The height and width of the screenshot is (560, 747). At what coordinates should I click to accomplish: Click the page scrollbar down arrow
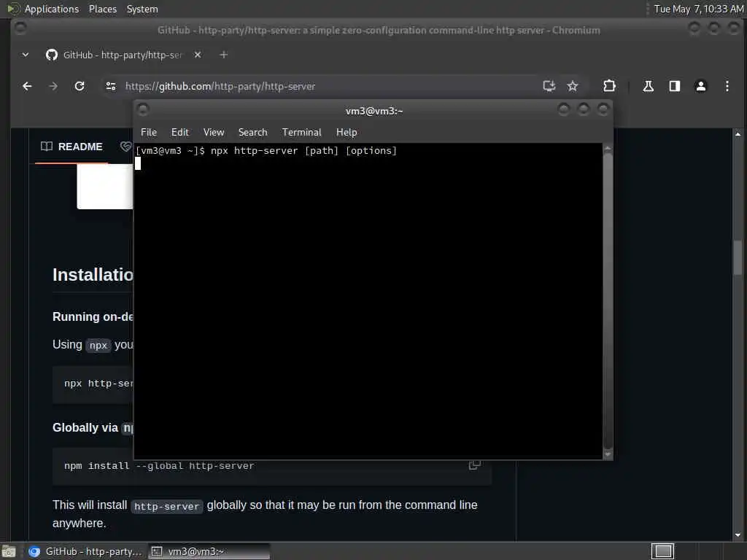tap(738, 534)
